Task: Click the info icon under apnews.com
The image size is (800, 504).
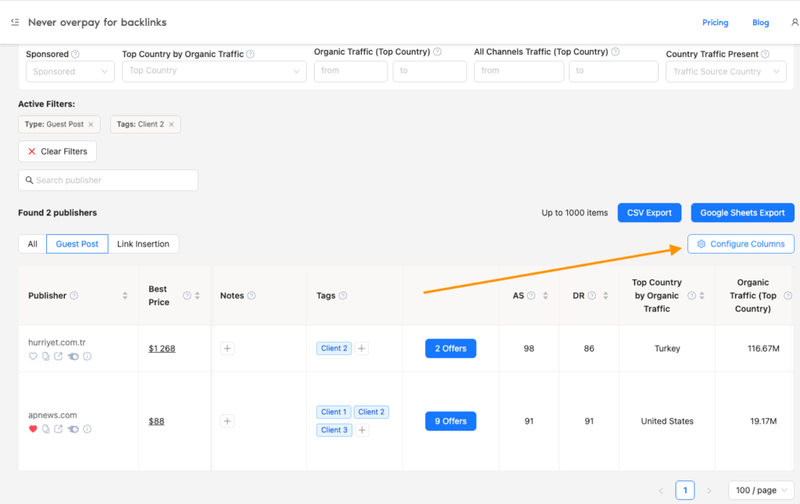Action: coord(87,429)
